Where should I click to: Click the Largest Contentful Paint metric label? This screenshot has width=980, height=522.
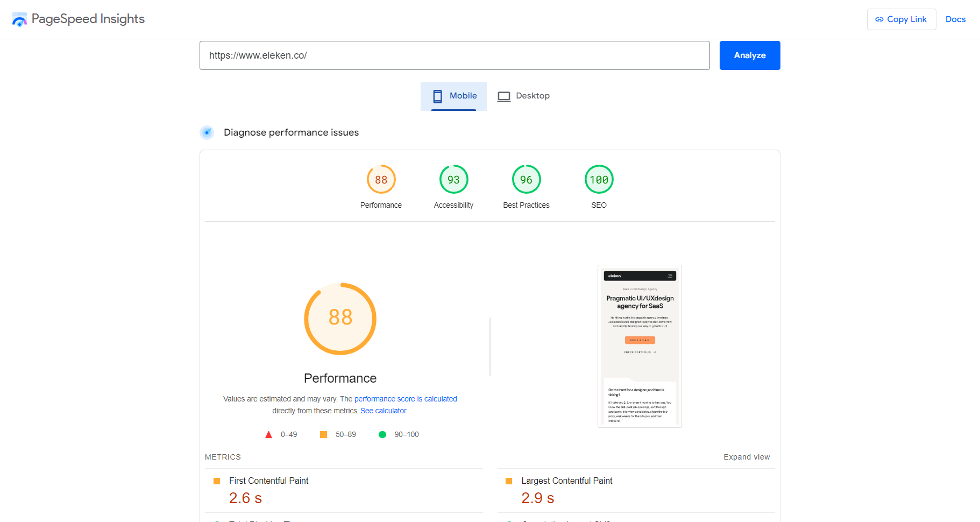click(567, 481)
